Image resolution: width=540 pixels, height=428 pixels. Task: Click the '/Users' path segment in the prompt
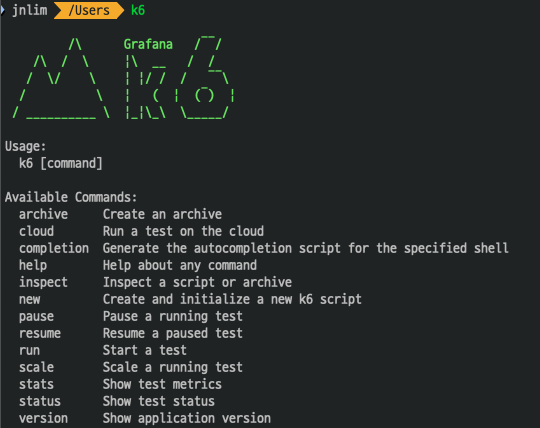pyautogui.click(x=89, y=10)
